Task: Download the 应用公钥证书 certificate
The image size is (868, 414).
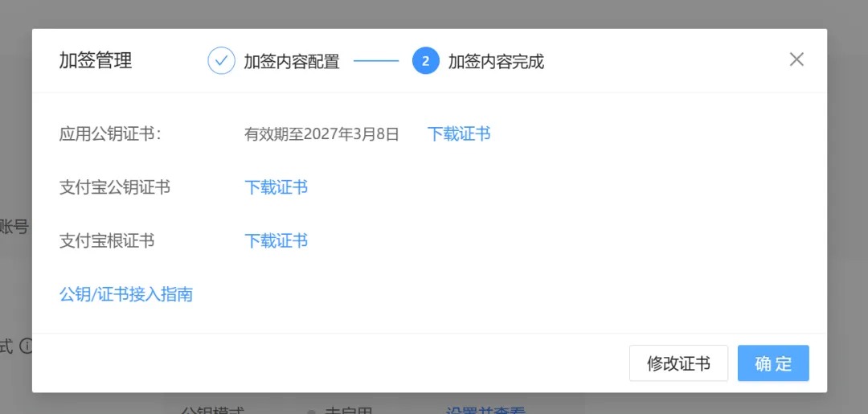Action: tap(459, 134)
